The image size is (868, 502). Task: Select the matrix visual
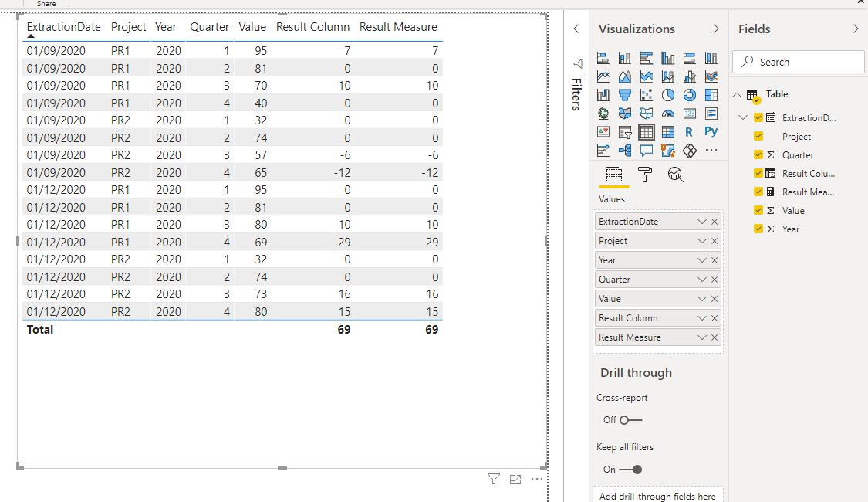668,132
